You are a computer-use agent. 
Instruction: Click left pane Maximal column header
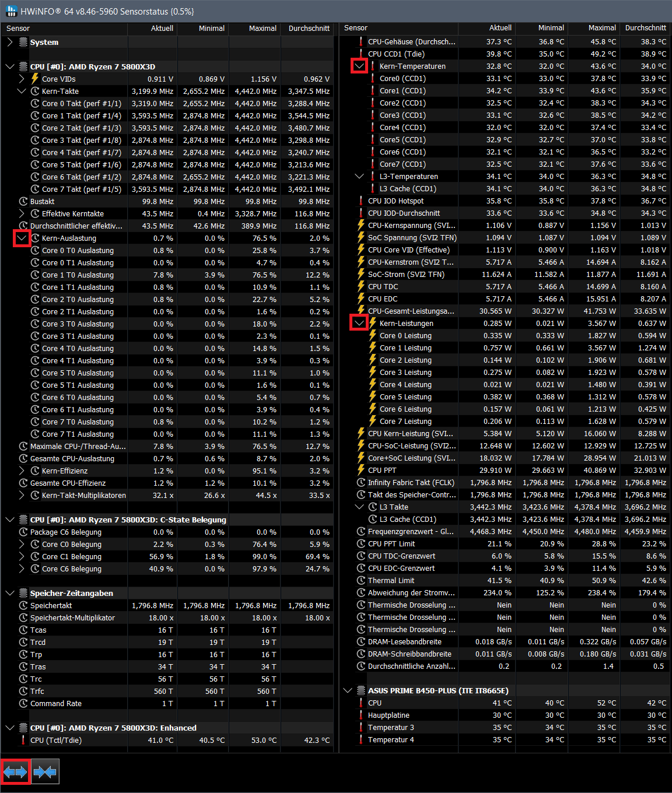pyautogui.click(x=255, y=28)
